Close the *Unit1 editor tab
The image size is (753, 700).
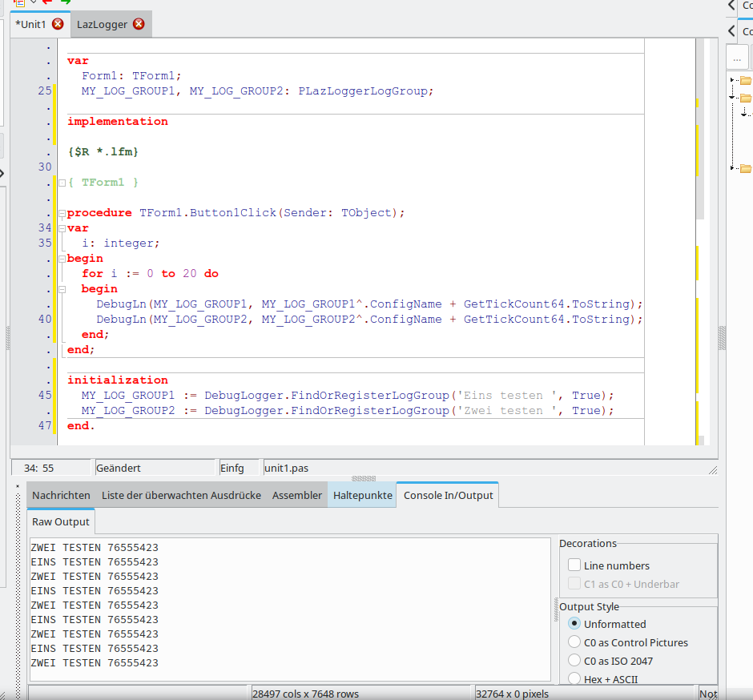pos(58,24)
